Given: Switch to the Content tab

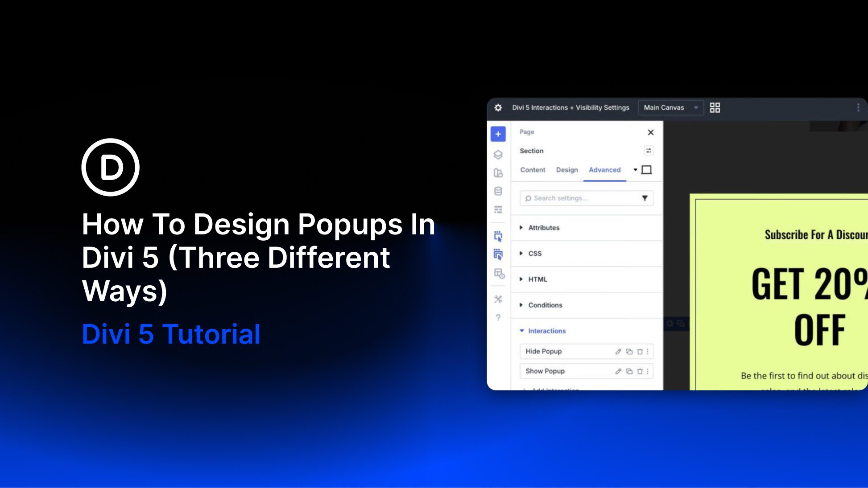Looking at the screenshot, I should click(533, 170).
